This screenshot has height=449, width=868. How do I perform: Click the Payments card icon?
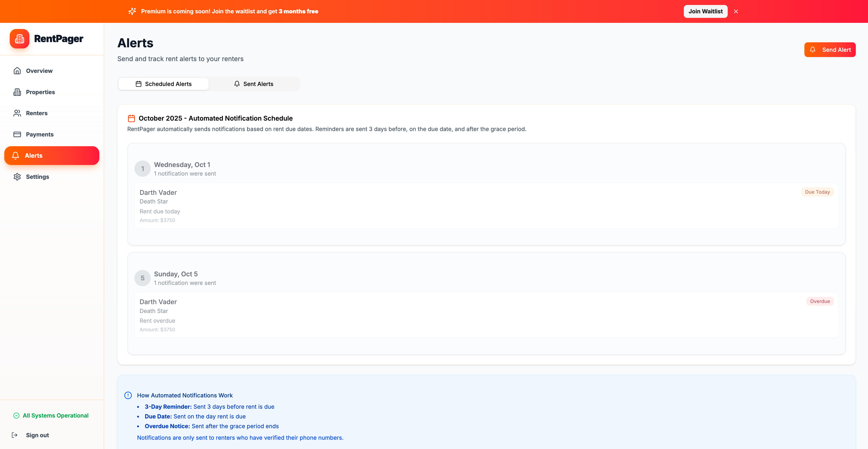(x=17, y=134)
